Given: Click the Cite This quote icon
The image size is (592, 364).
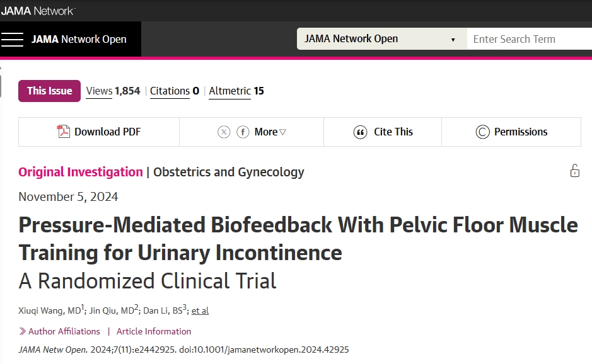Looking at the screenshot, I should pos(360,132).
